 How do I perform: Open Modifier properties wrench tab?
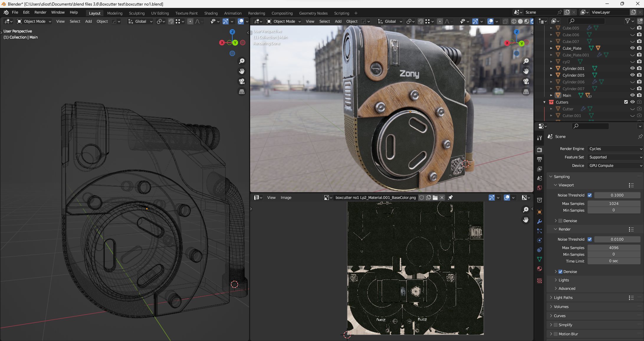coord(539,221)
